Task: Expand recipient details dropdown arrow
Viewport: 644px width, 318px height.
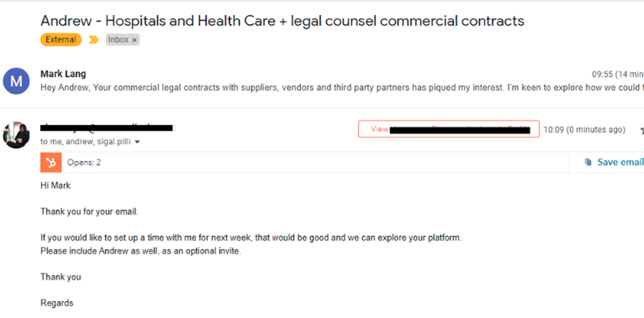Action: [137, 142]
